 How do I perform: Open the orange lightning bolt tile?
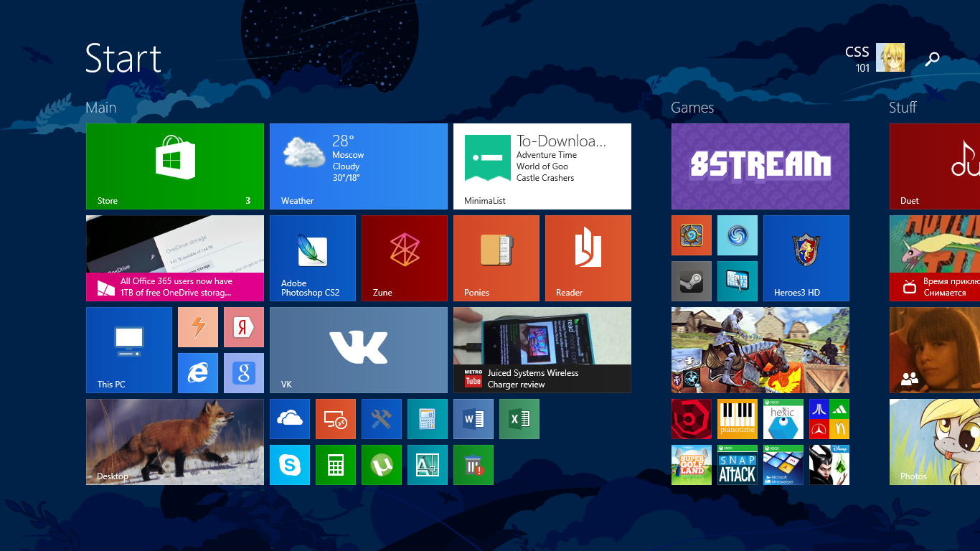(198, 327)
